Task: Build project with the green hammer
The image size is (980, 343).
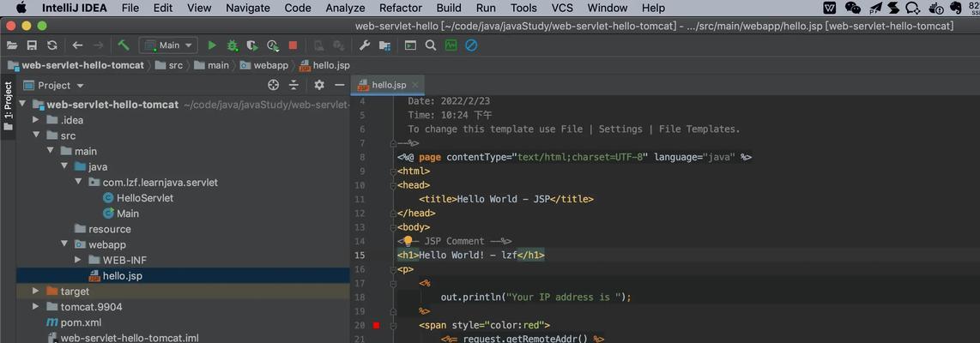Action: click(124, 45)
